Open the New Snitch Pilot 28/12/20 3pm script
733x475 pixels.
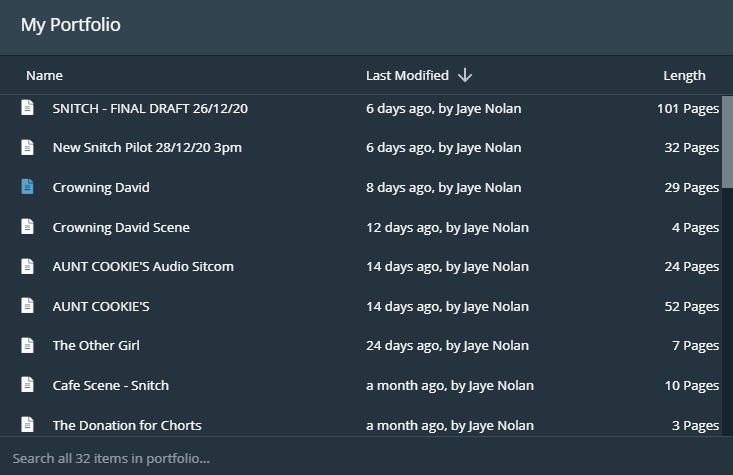pyautogui.click(x=147, y=148)
